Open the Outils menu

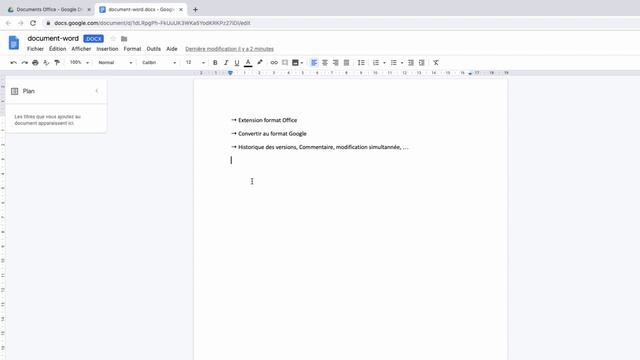click(x=154, y=49)
